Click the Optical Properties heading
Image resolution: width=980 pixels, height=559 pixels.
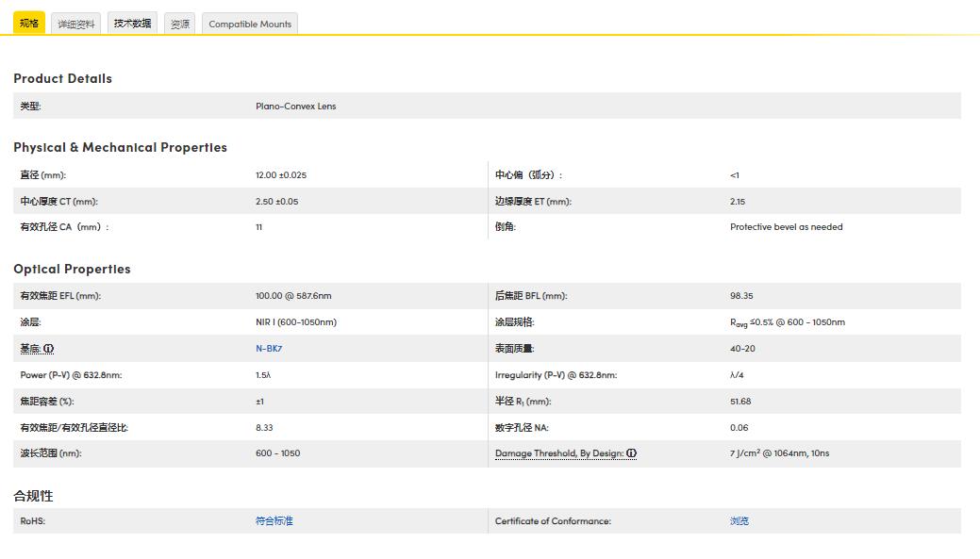click(x=72, y=269)
